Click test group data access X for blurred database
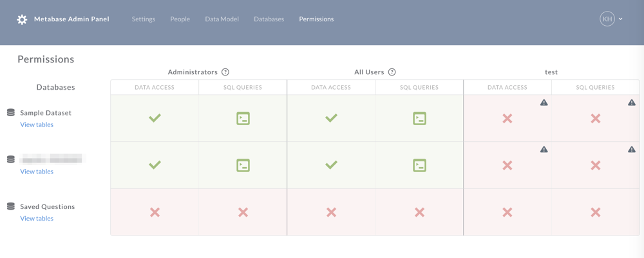Viewport: 644px width, 258px height. (507, 166)
